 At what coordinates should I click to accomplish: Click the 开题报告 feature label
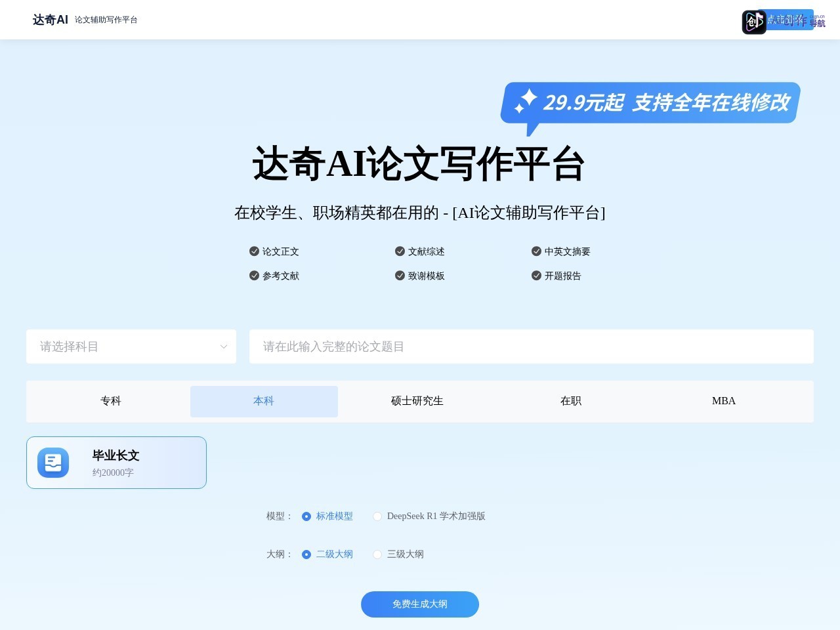click(563, 276)
